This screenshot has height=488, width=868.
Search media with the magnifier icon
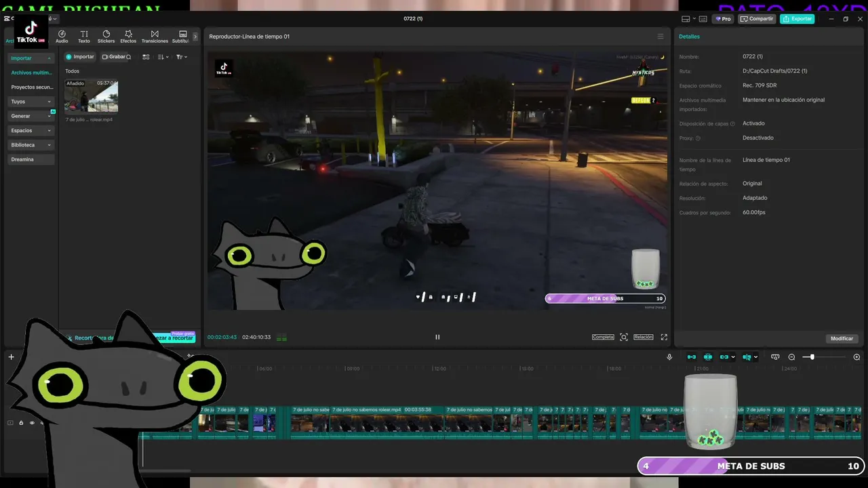point(129,57)
